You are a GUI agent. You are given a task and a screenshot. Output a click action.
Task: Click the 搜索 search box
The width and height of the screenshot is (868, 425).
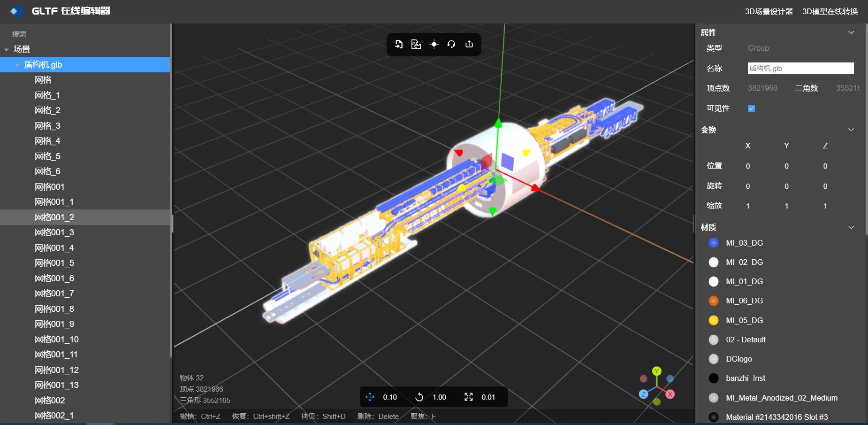85,34
